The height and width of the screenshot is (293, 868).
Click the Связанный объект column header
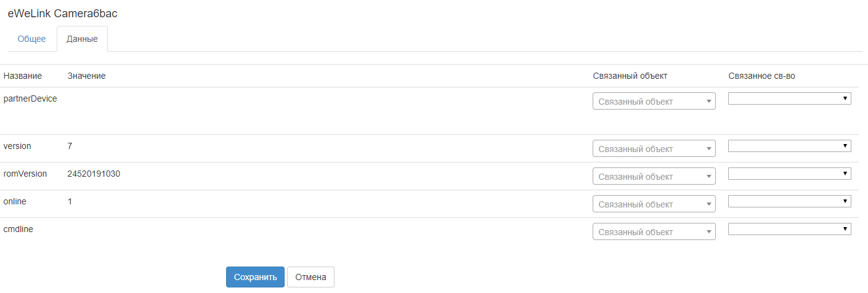coord(630,76)
